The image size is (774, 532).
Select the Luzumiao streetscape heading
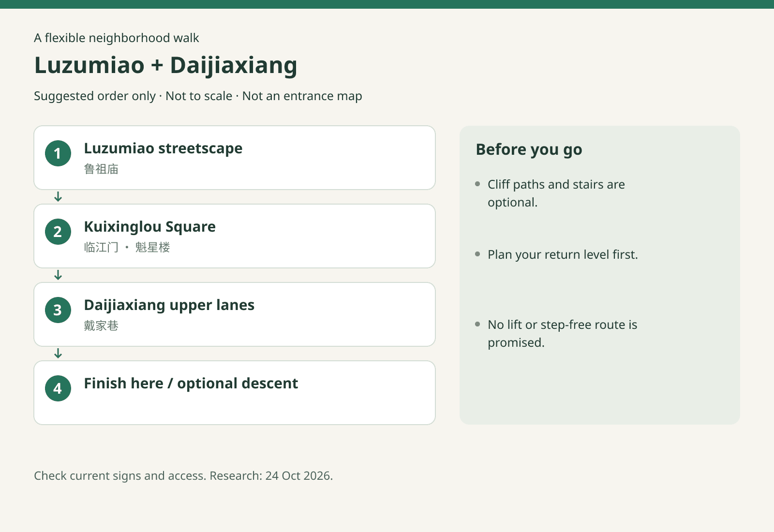(x=163, y=148)
